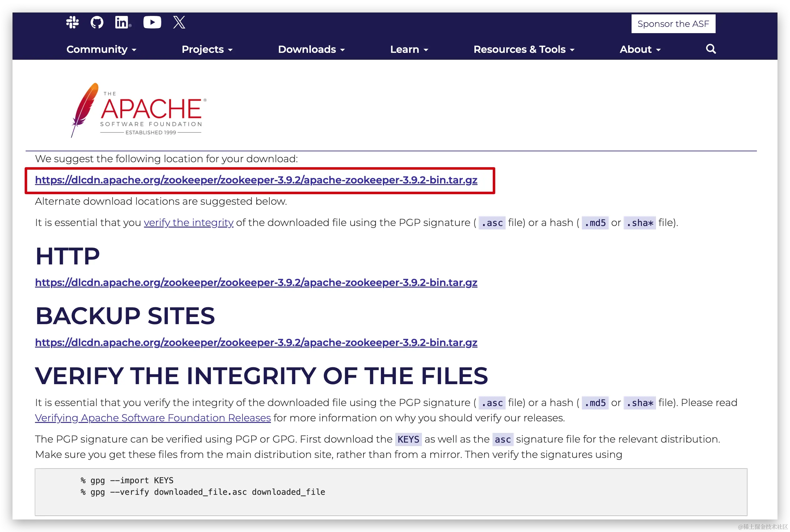Expand the About dropdown menu
This screenshot has width=790, height=532.
[640, 49]
